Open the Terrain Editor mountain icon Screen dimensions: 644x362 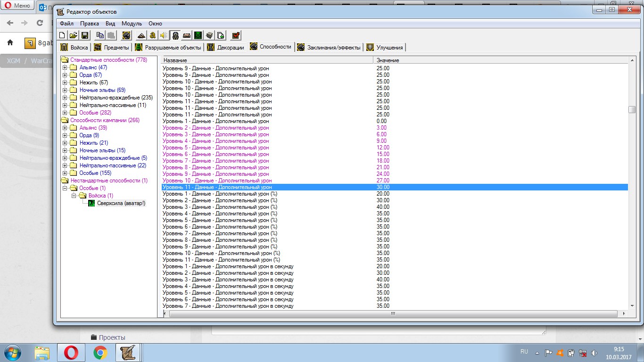point(141,35)
